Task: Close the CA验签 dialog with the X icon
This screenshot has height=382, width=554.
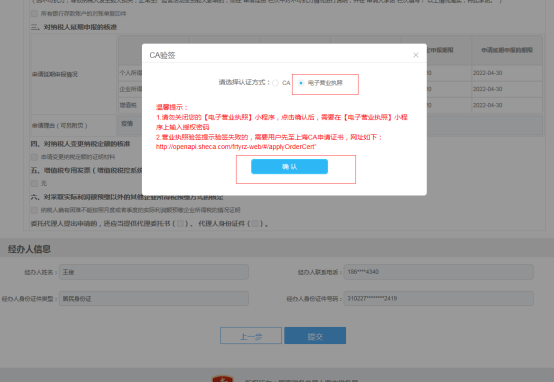Action: point(416,55)
